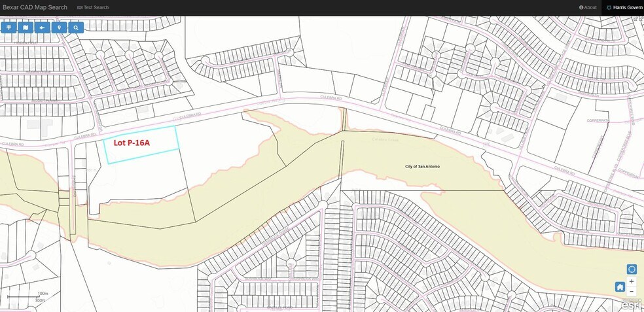Image resolution: width=644 pixels, height=312 pixels.
Task: Open the Text Search tab
Action: (93, 7)
